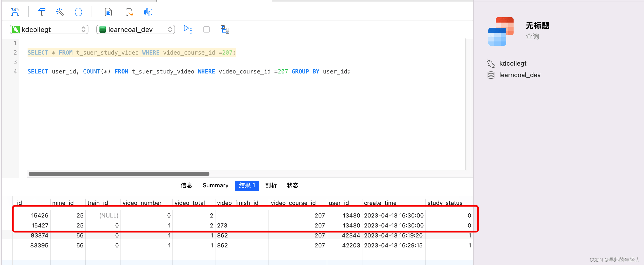Click the Query Builder tool icon
The width and height of the screenshot is (644, 265).
(x=42, y=12)
